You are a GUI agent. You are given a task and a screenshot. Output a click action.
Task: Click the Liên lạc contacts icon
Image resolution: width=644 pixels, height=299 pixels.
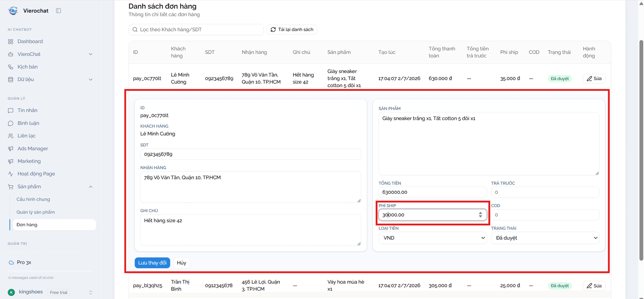[x=11, y=136]
